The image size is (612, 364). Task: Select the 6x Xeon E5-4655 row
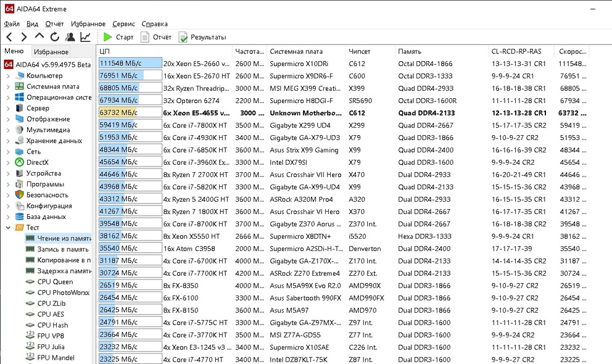(344, 113)
